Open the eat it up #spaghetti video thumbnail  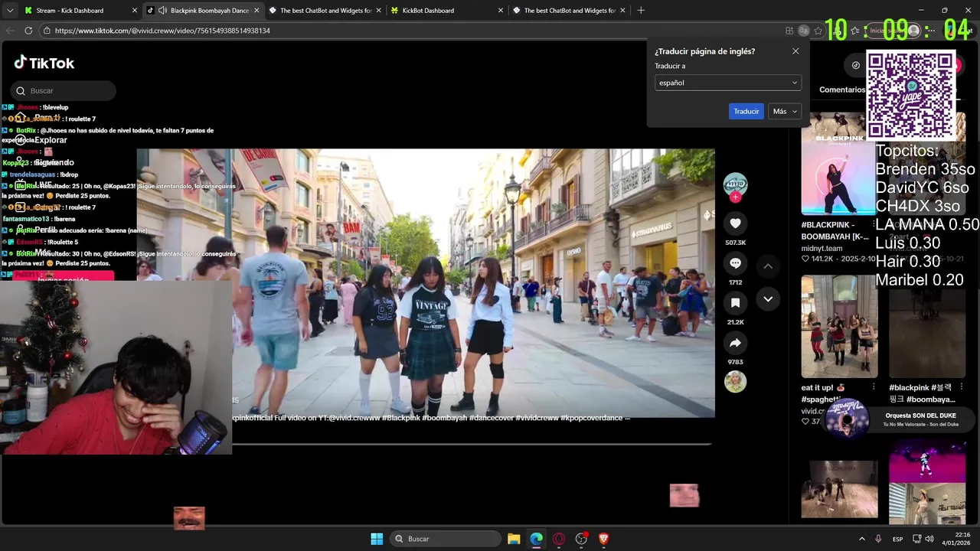coord(839,327)
